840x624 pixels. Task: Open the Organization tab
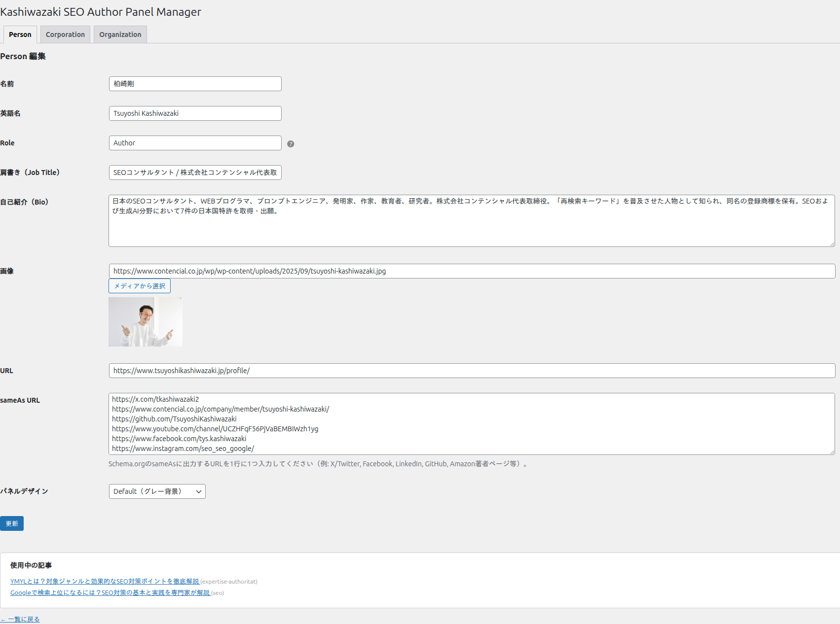[120, 35]
